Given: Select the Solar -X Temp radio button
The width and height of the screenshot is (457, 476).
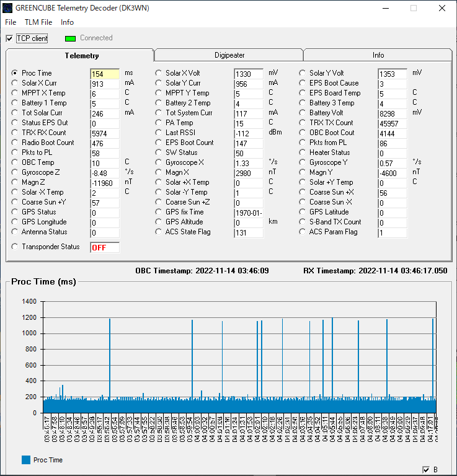Looking at the screenshot, I should click(14, 192).
